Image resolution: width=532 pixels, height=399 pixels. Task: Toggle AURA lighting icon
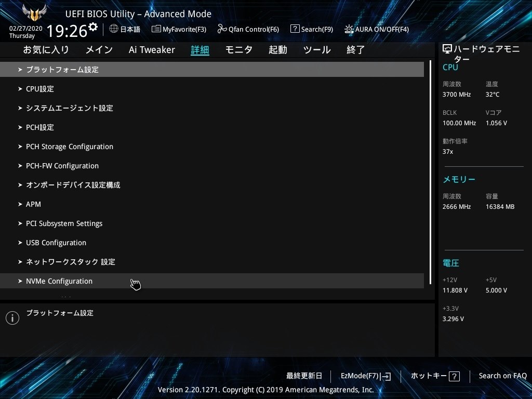point(349,29)
